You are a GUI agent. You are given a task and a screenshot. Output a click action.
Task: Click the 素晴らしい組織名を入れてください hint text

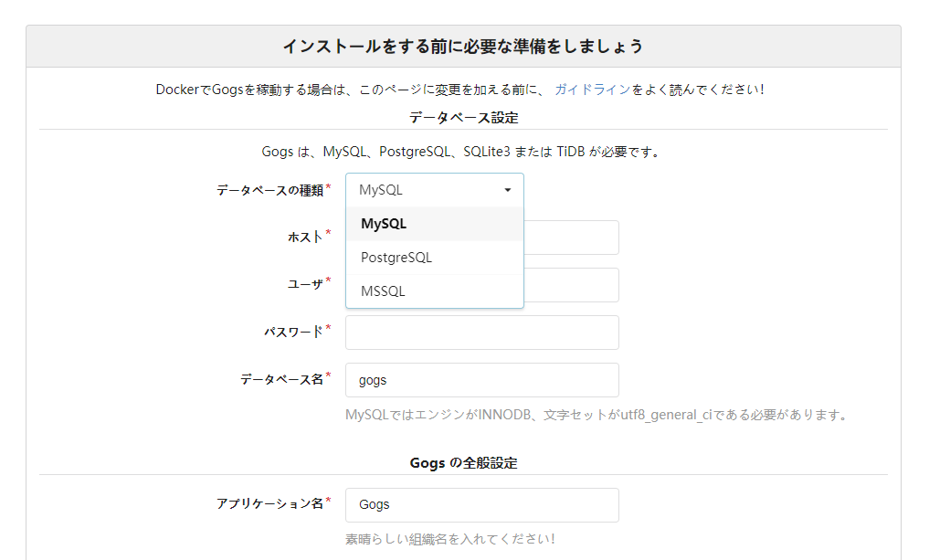tap(449, 539)
